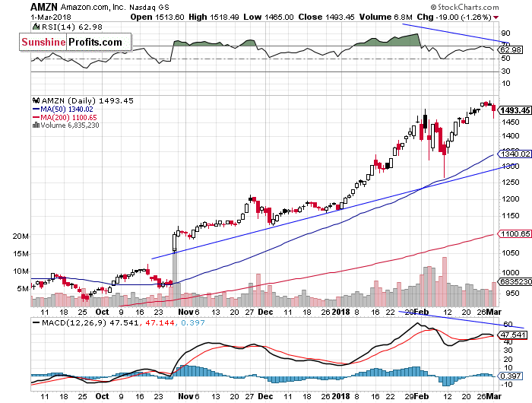Viewport: 532px width, 403px height.
Task: Click the MACD black line legend marker
Action: pyautogui.click(x=36, y=322)
